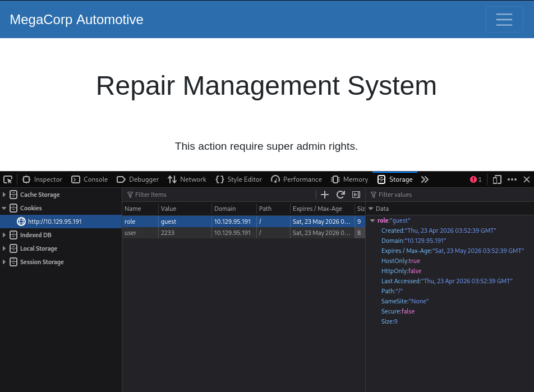534x392 pixels.
Task: Show more DevTools tabs chevron
Action: [425, 179]
